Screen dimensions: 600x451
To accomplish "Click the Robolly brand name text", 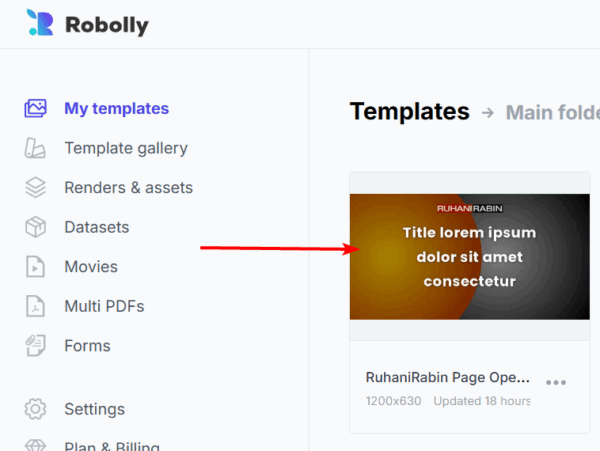I will pos(107,24).
